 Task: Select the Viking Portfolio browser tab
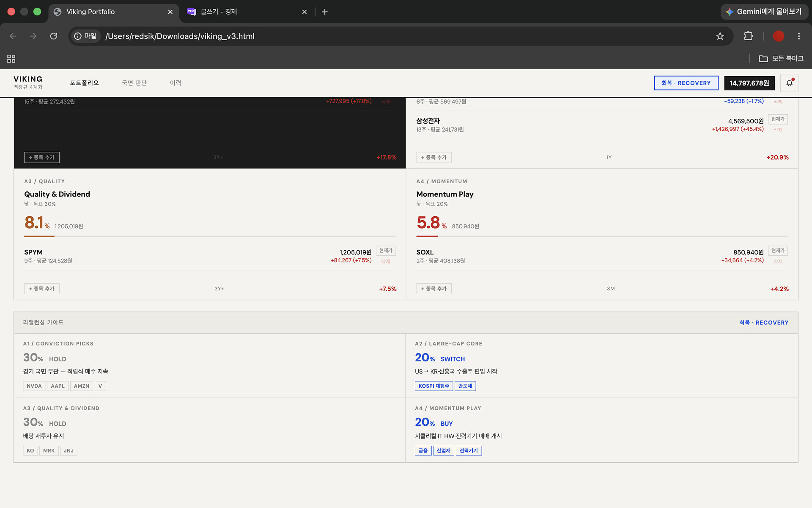point(114,12)
